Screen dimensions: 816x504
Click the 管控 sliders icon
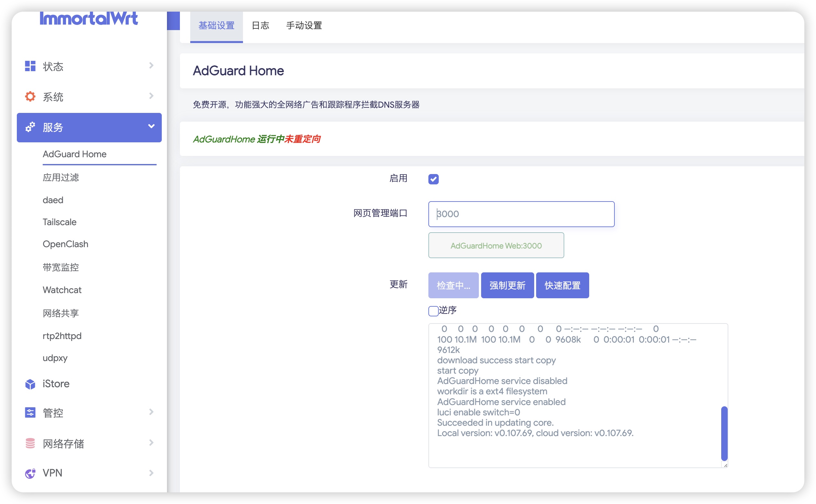pyautogui.click(x=30, y=413)
